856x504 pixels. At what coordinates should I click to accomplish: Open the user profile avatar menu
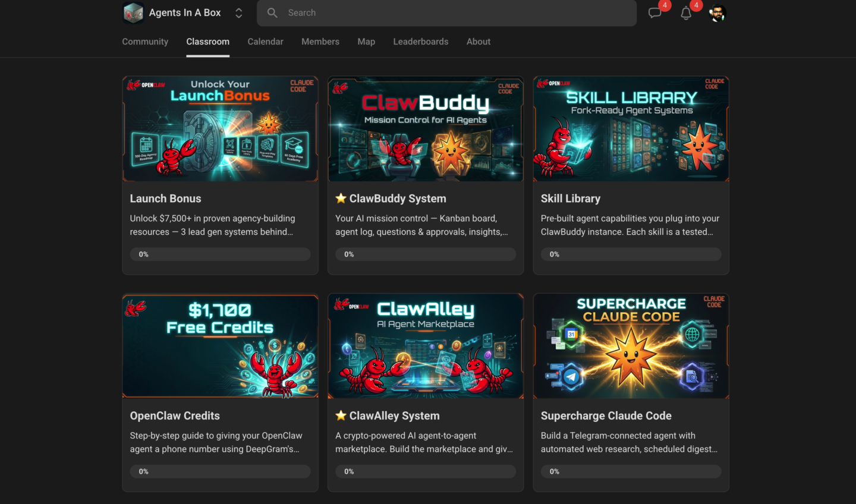717,13
